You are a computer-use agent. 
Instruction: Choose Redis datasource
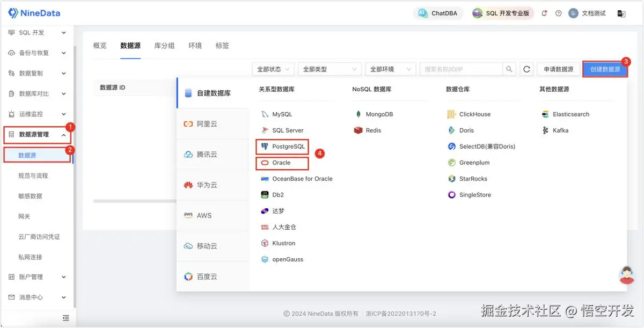point(368,130)
